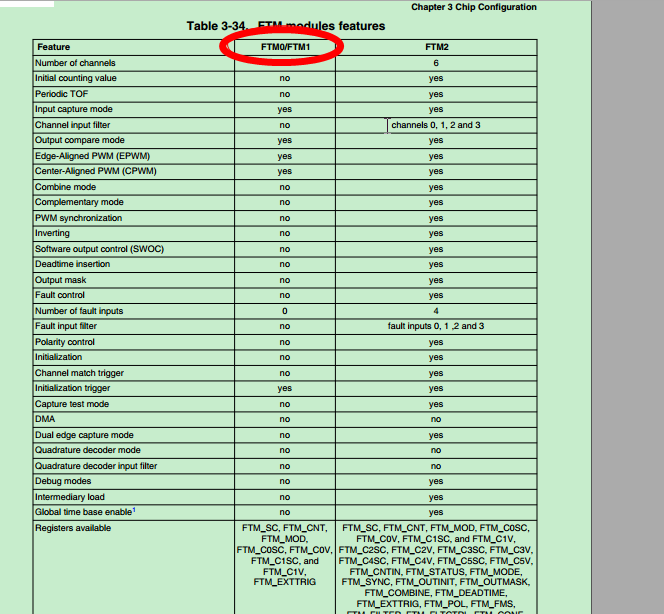This screenshot has height=614, width=664.
Task: Click FTM2 value '4' for Number of fault inputs
Action: click(x=436, y=311)
